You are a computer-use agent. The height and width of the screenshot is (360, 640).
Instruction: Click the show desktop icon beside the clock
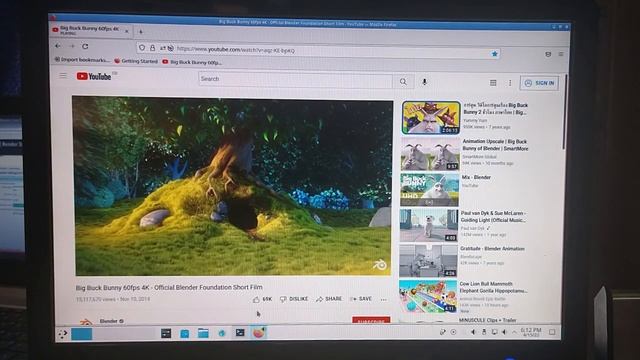tap(552, 332)
